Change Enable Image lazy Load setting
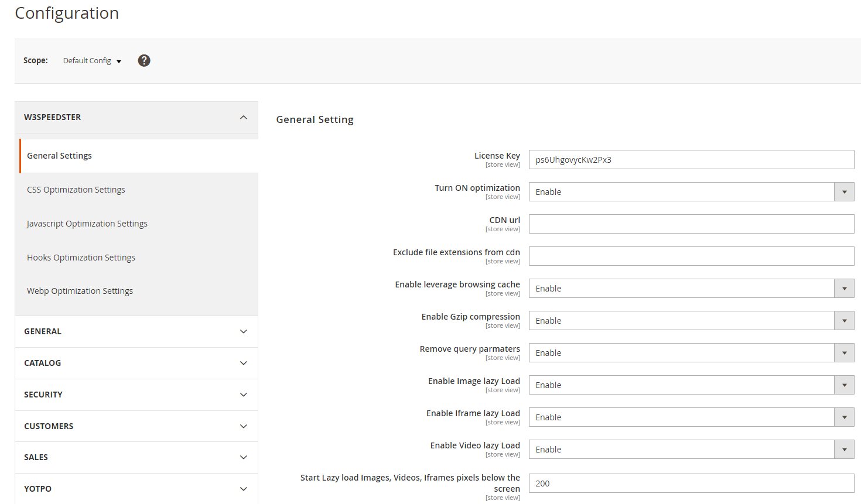 coord(691,385)
